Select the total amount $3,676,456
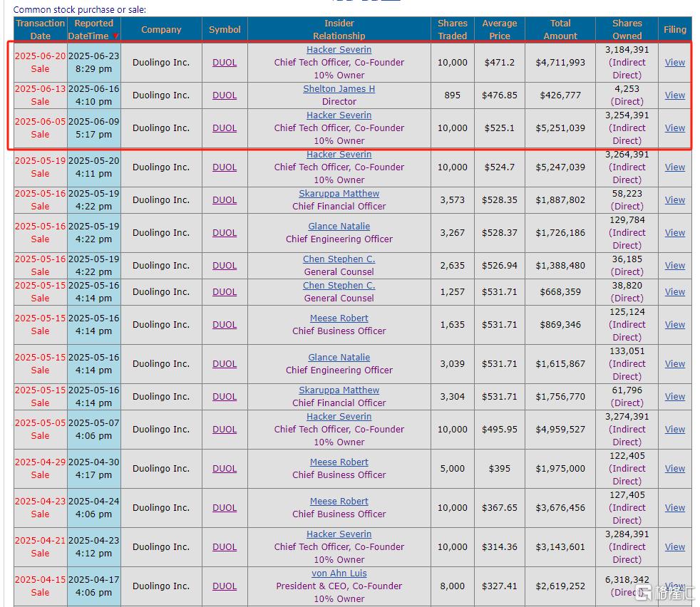 560,508
